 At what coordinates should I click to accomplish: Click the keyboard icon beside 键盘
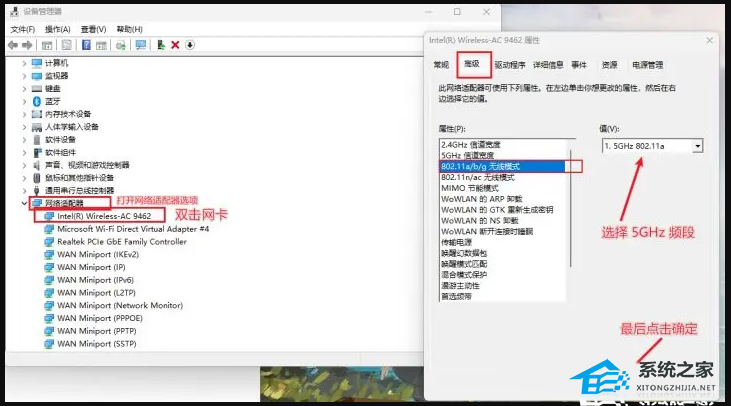click(x=37, y=89)
